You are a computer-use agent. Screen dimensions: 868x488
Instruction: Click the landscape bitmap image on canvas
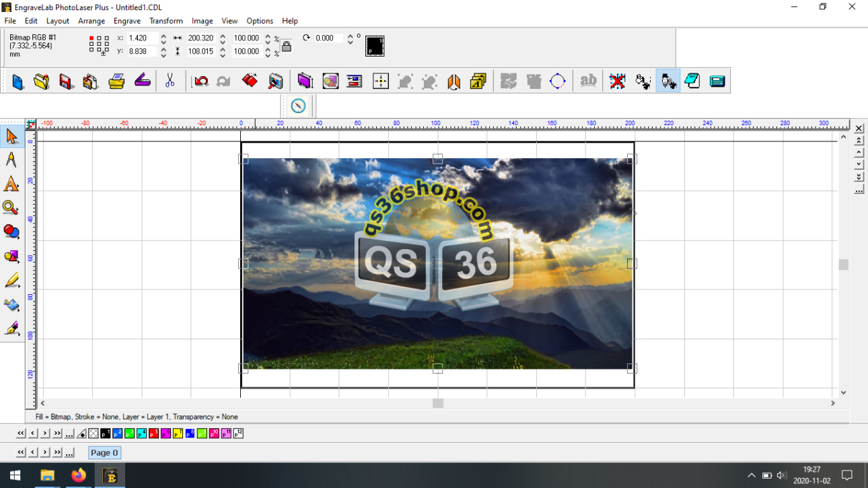pyautogui.click(x=437, y=263)
